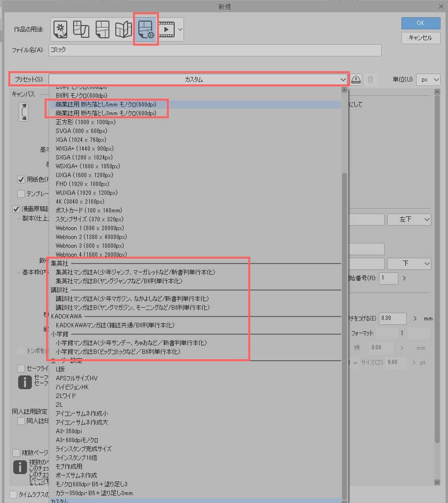Expand the 0.30 mm value arrow
Image resolution: width=448 pixels, height=503 pixels.
pos(415,318)
